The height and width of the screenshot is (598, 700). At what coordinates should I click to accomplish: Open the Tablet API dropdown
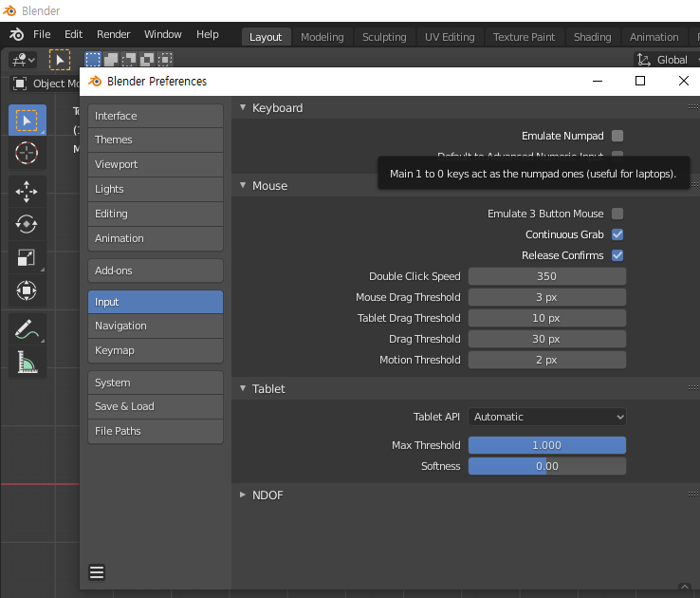point(547,417)
